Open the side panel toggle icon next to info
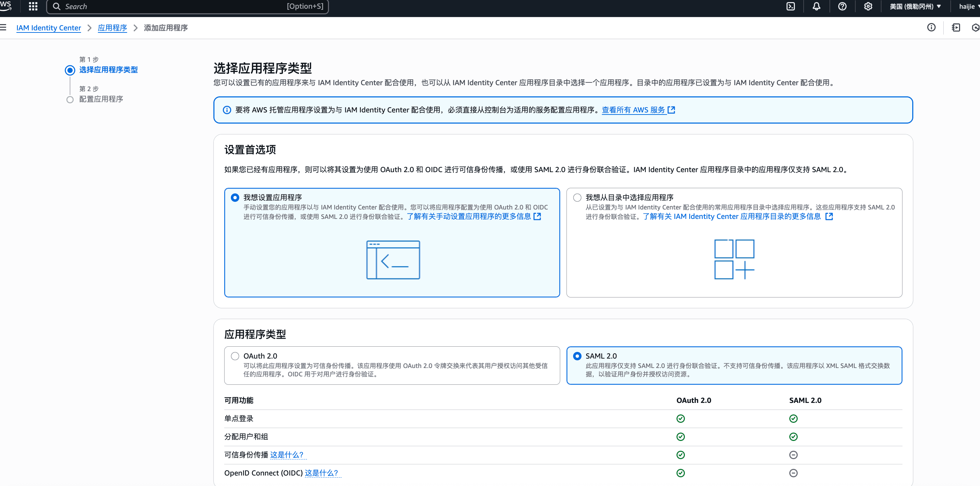Viewport: 980px width, 486px height. [x=956, y=27]
